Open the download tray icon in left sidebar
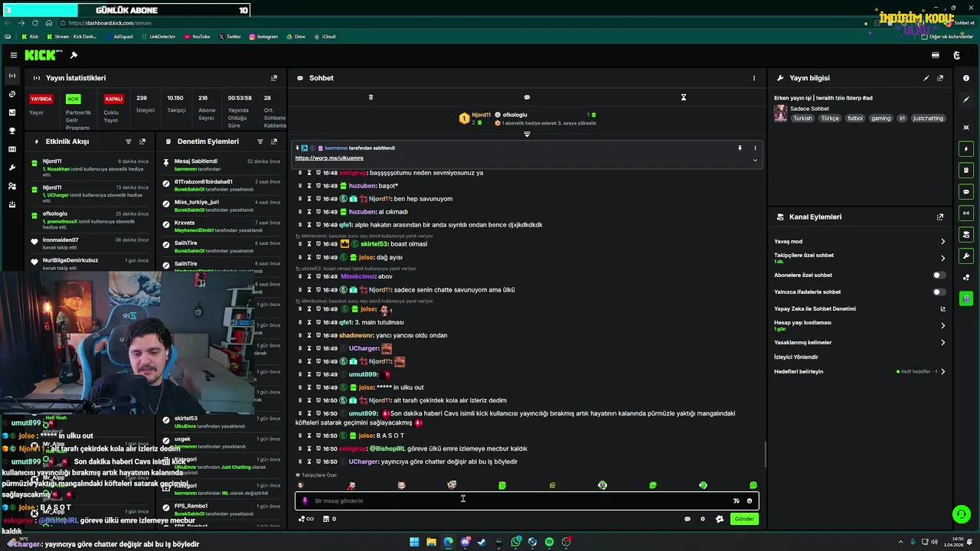The image size is (980, 551). pos(12,204)
